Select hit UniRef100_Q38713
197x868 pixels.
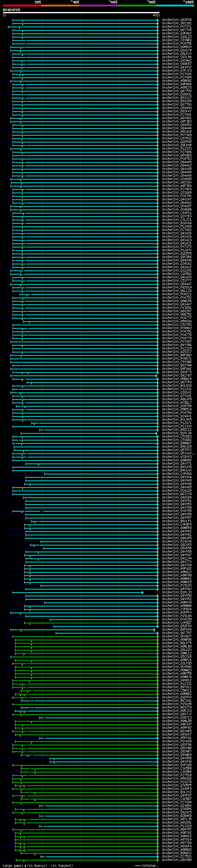[x=177, y=717]
